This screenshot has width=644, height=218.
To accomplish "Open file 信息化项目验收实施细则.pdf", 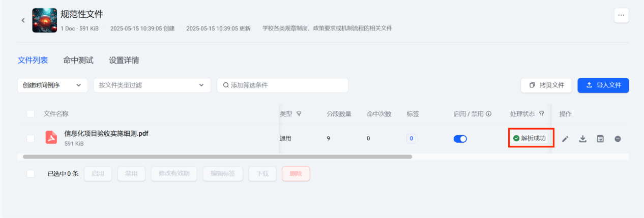I will click(x=106, y=134).
